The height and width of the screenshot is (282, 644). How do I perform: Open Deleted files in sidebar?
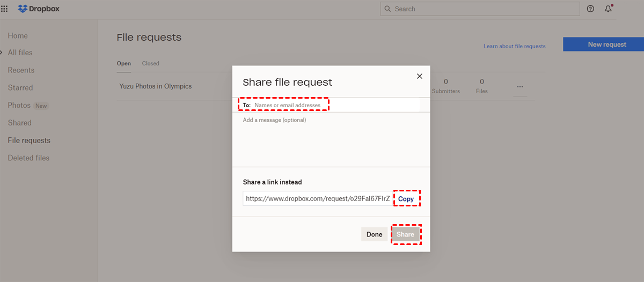point(28,158)
